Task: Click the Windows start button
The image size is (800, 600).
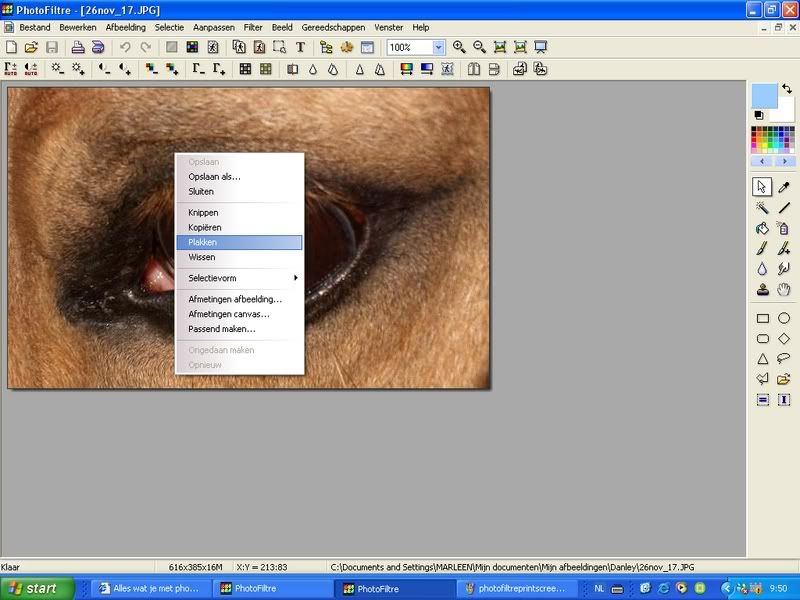Action: [37, 588]
